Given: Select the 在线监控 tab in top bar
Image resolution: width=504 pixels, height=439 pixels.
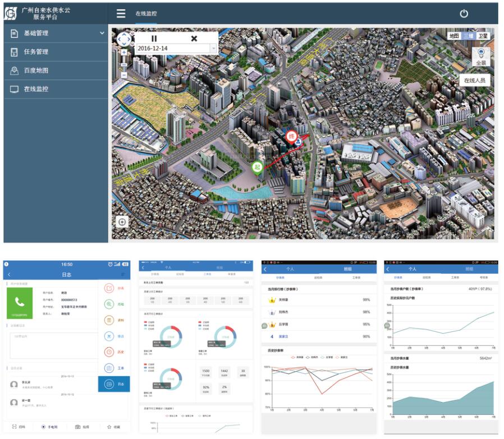Looking at the screenshot, I should click(146, 13).
